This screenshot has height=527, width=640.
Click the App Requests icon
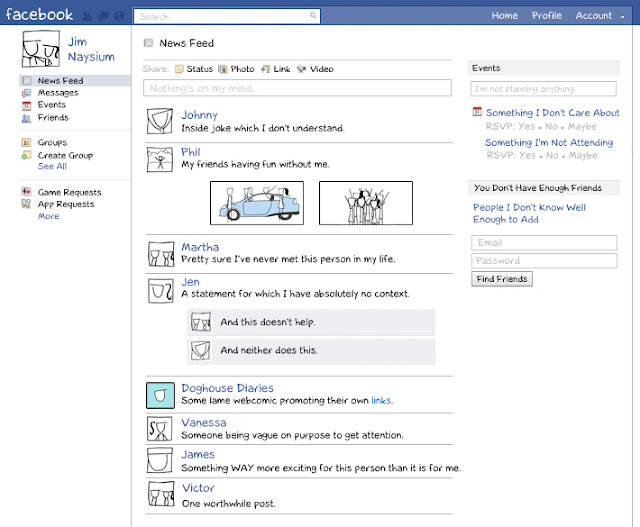[26, 203]
